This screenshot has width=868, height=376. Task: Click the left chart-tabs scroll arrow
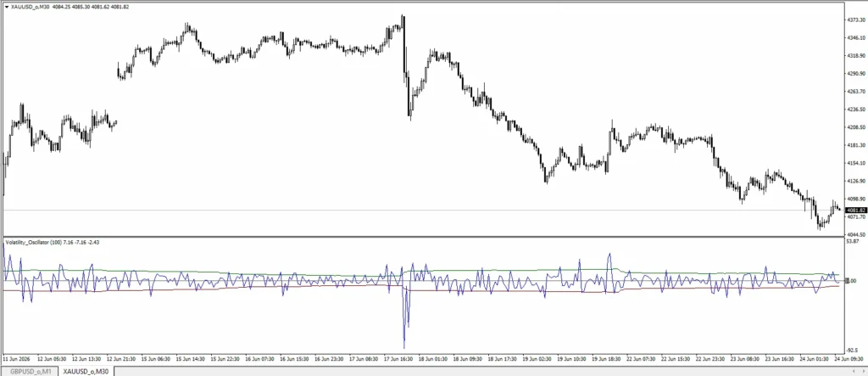(855, 371)
